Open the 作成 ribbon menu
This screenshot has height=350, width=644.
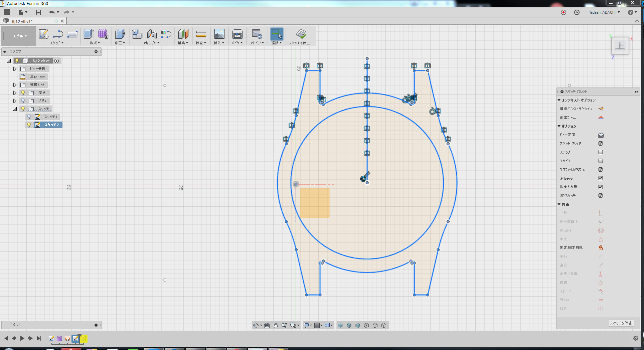95,43
